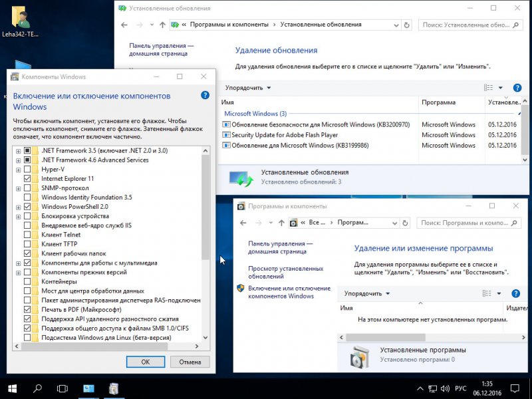Click the volume icon in system tray
The height and width of the screenshot is (399, 532).
(x=445, y=389)
